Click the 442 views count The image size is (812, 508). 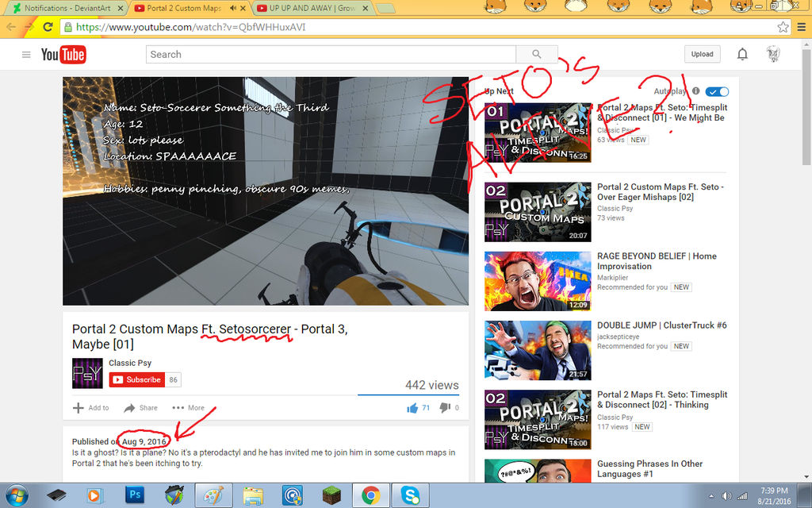pyautogui.click(x=432, y=385)
